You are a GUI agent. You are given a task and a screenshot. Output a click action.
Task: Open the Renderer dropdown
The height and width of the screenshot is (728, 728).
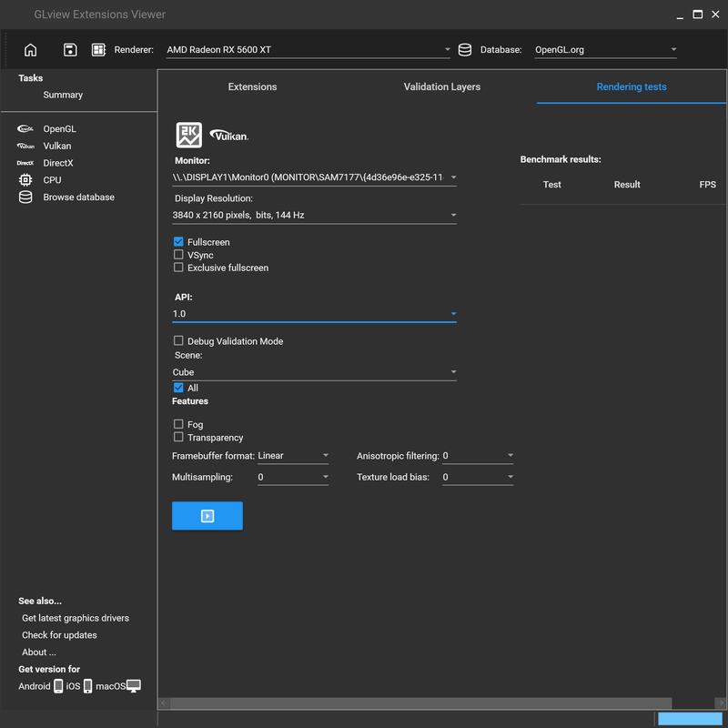pyautogui.click(x=308, y=50)
